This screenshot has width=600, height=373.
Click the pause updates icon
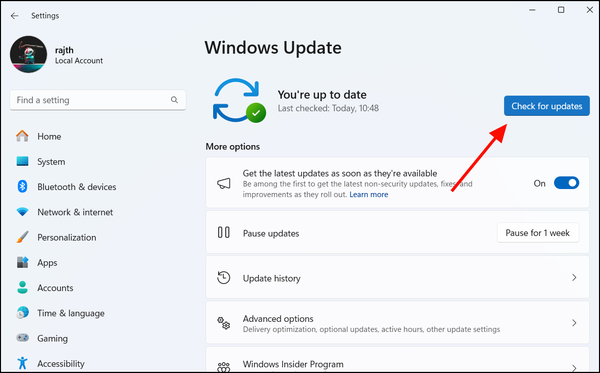(224, 232)
